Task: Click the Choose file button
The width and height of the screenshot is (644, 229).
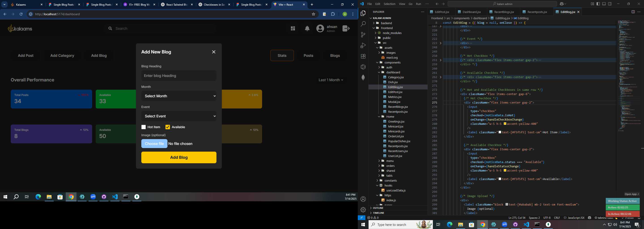Action: pos(154,144)
